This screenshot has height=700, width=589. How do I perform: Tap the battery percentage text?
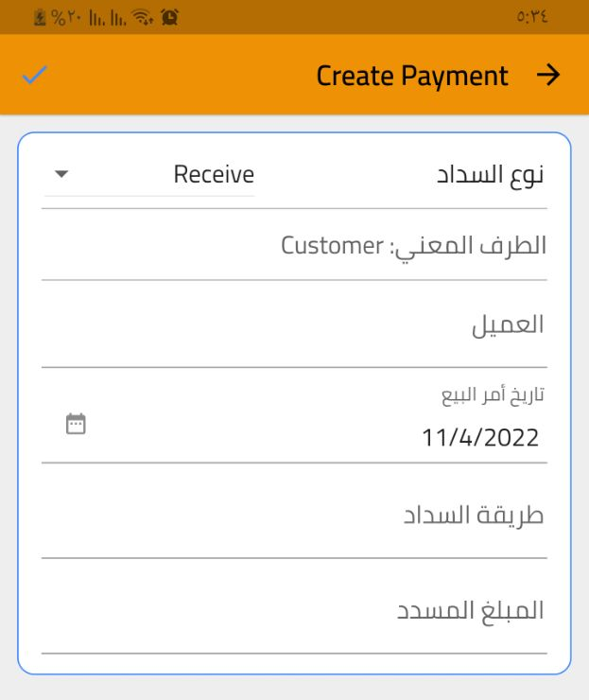(66, 17)
